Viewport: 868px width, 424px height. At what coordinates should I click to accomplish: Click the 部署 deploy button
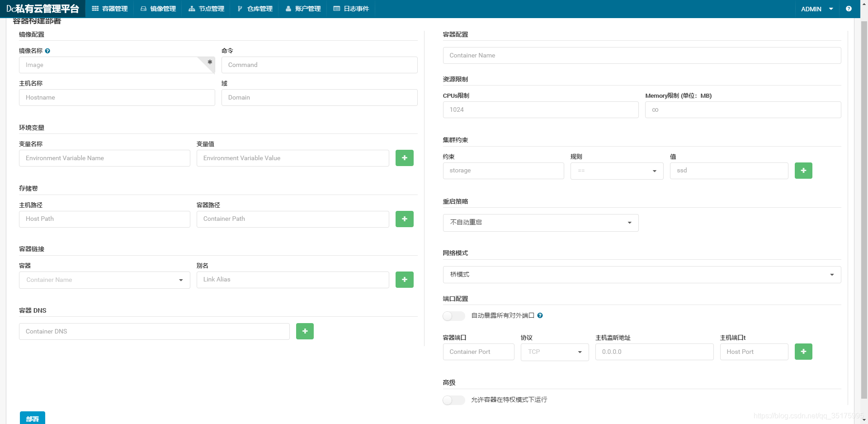[32, 418]
